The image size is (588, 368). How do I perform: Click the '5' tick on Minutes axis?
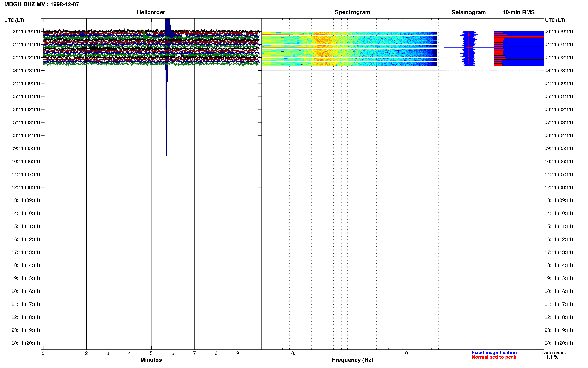tap(151, 353)
